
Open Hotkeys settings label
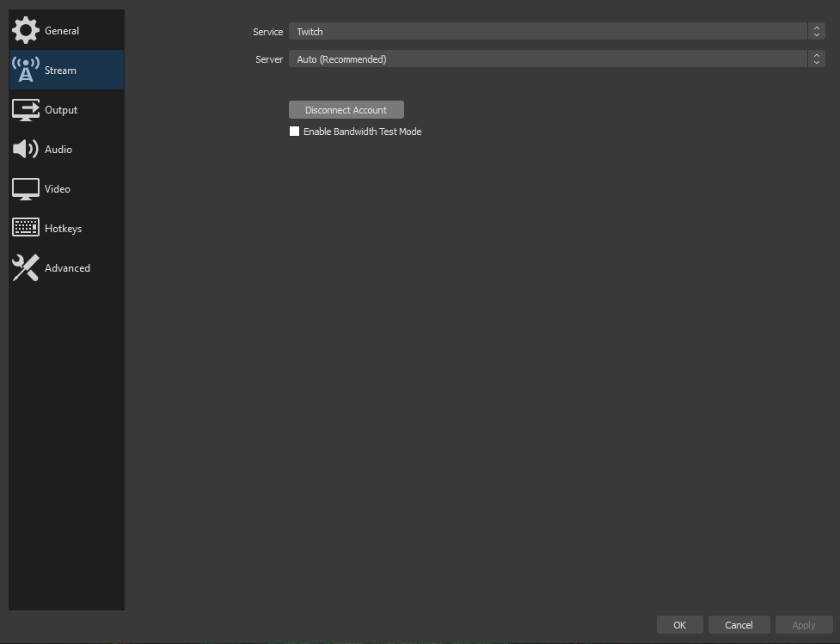click(64, 229)
